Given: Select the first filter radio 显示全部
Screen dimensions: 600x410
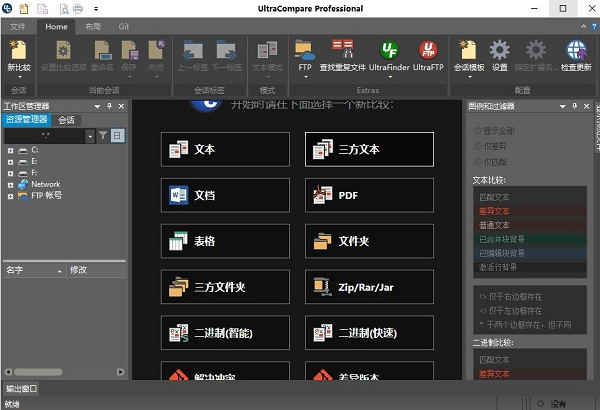Looking at the screenshot, I should click(x=478, y=131).
